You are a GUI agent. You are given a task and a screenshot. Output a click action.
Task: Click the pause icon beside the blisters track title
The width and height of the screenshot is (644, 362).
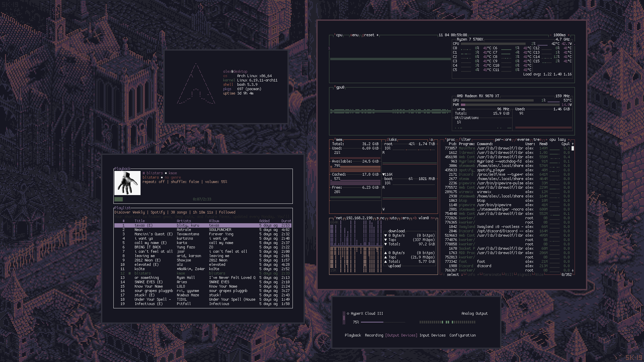(x=144, y=173)
